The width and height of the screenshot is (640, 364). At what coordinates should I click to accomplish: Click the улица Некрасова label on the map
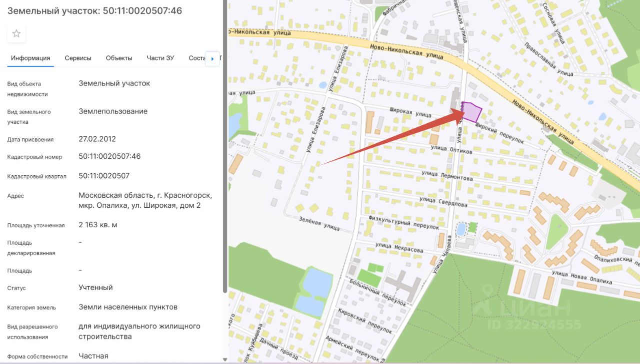pyautogui.click(x=399, y=247)
